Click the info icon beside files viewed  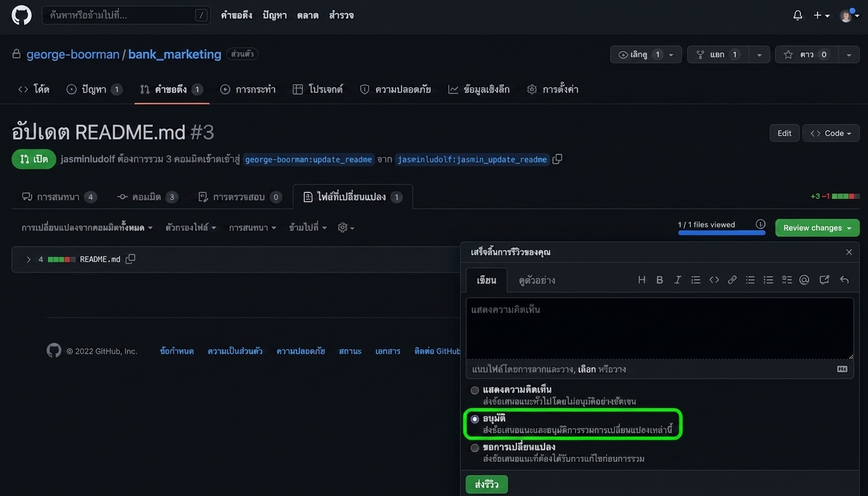point(760,225)
